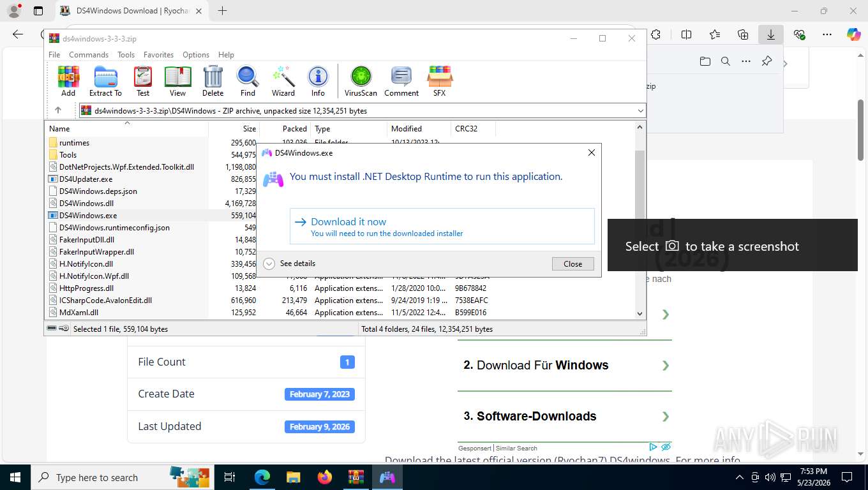868x490 pixels.
Task: Sort files by Name column header
Action: click(126, 129)
